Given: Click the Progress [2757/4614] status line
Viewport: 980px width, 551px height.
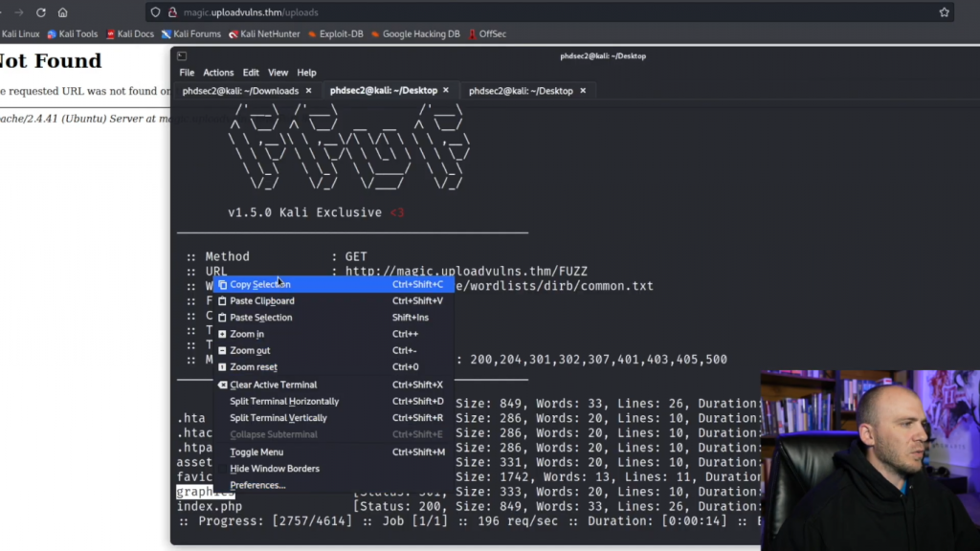Looking at the screenshot, I should [x=469, y=521].
